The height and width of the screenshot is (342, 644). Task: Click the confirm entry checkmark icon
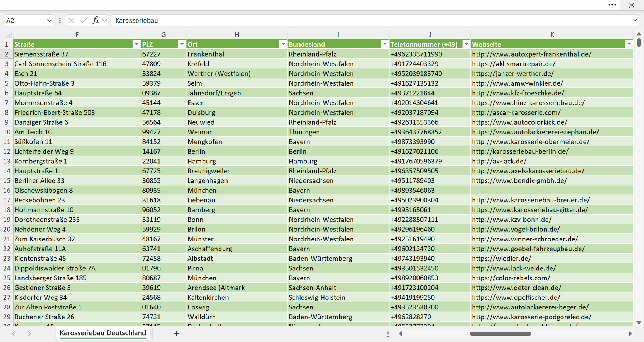(83, 20)
